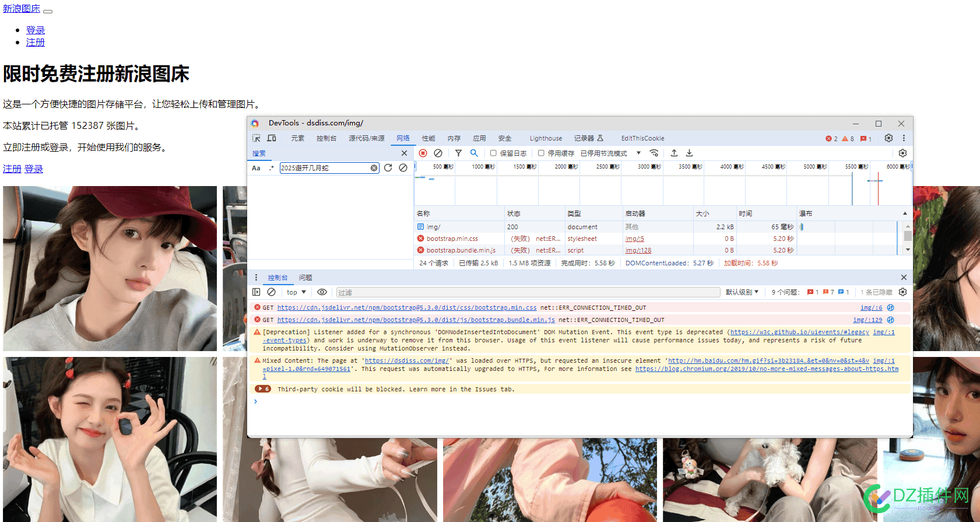Open the 9 个问题 issues counter
Screen dimensions: 980x522
pos(810,292)
